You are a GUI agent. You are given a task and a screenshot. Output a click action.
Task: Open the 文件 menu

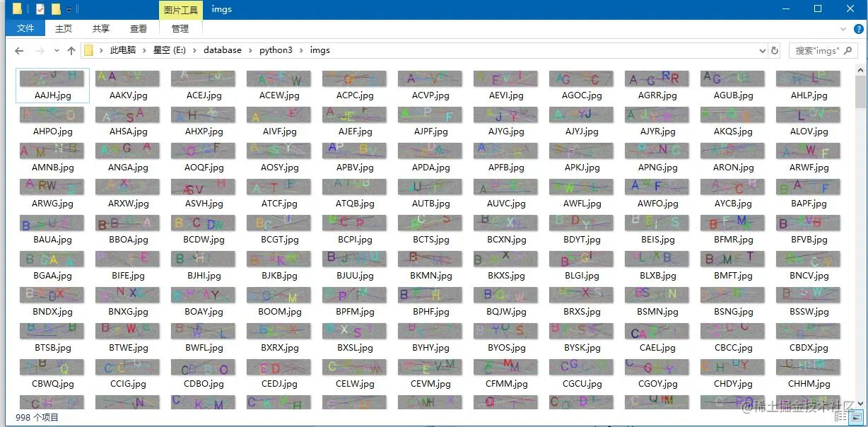tap(25, 28)
